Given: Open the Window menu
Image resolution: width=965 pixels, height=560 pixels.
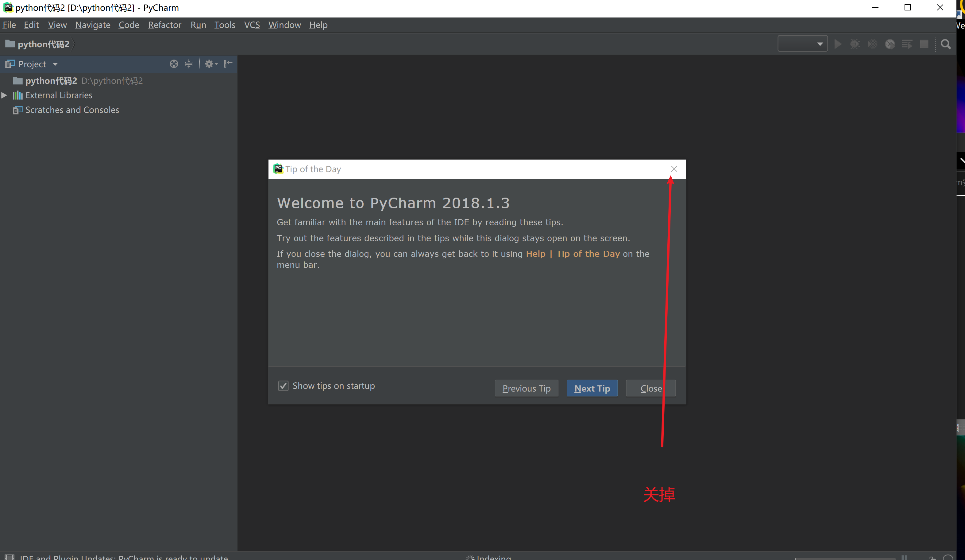Looking at the screenshot, I should tap(284, 25).
